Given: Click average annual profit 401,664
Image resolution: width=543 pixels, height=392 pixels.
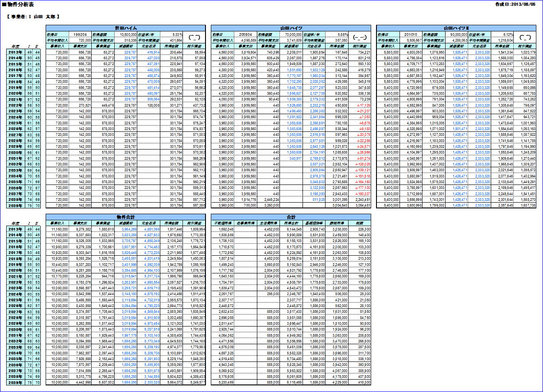Looking at the screenshot, I should coord(171,40).
